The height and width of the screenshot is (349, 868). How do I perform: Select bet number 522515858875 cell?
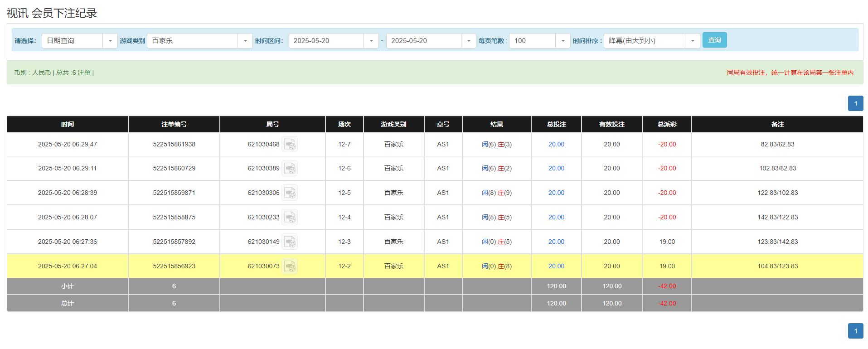pos(174,218)
